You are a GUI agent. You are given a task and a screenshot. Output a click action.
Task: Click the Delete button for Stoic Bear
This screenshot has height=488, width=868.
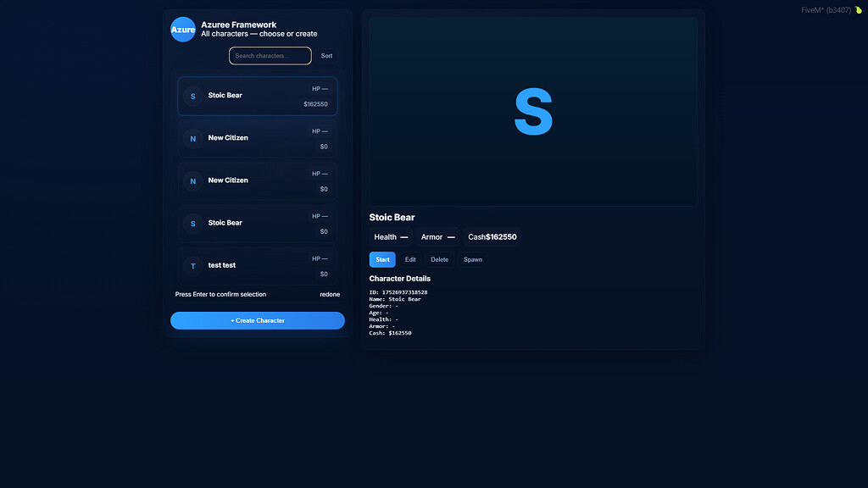(x=439, y=259)
